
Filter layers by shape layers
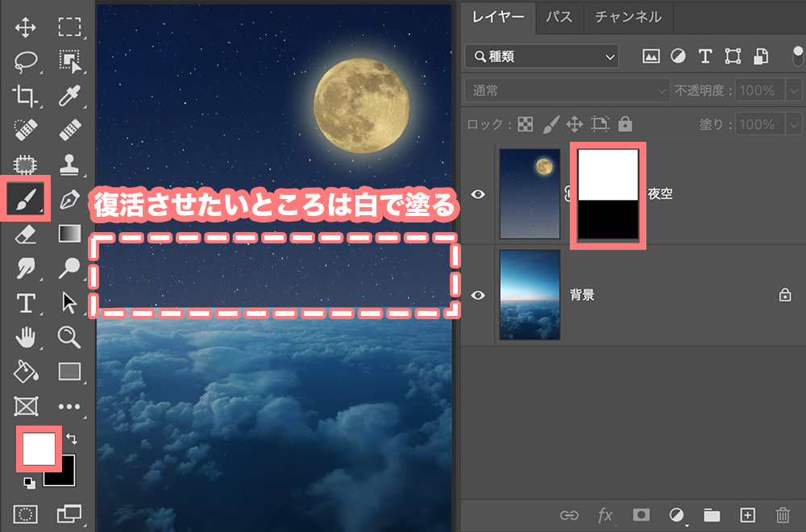(x=733, y=56)
